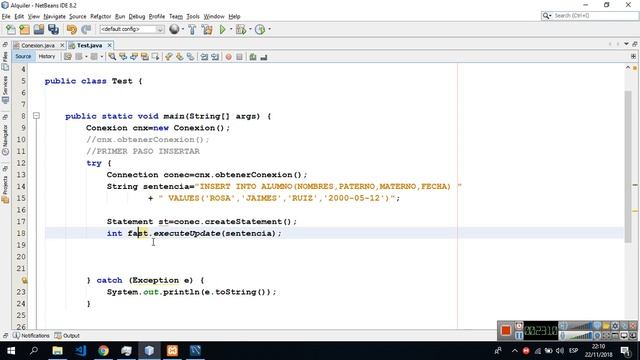
Task: Toggle Highlight Search icon
Action: pyautogui.click(x=144, y=57)
